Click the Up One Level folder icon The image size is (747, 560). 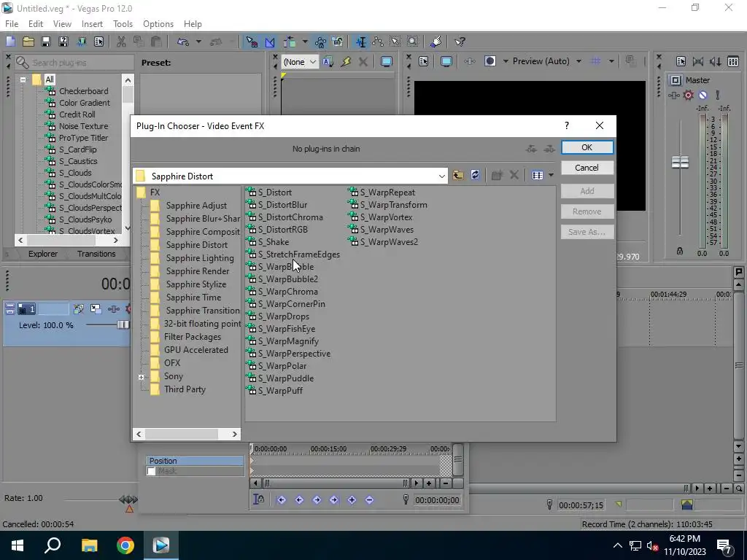pyautogui.click(x=458, y=175)
